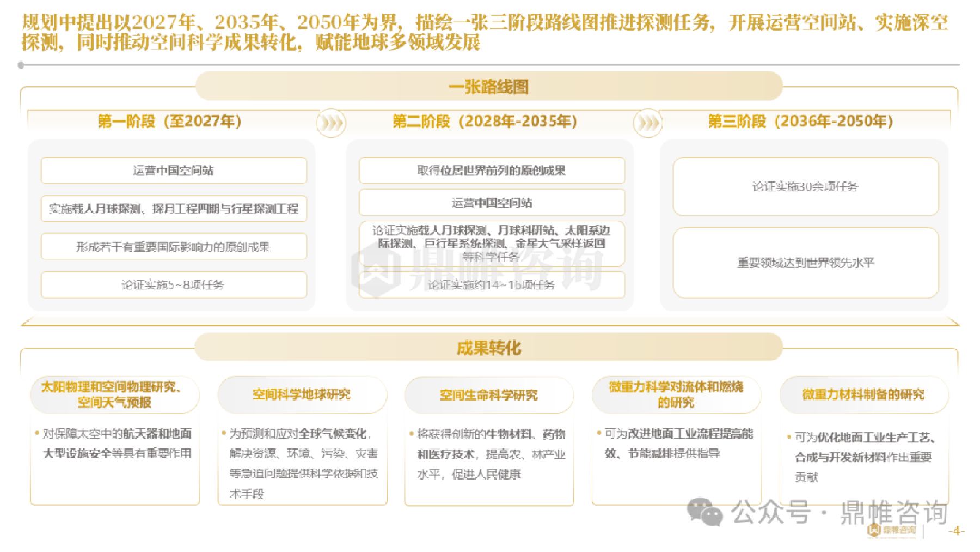Click the chevron arrows icon after 第一阶段
Screen dimensions: 980x552
click(331, 123)
